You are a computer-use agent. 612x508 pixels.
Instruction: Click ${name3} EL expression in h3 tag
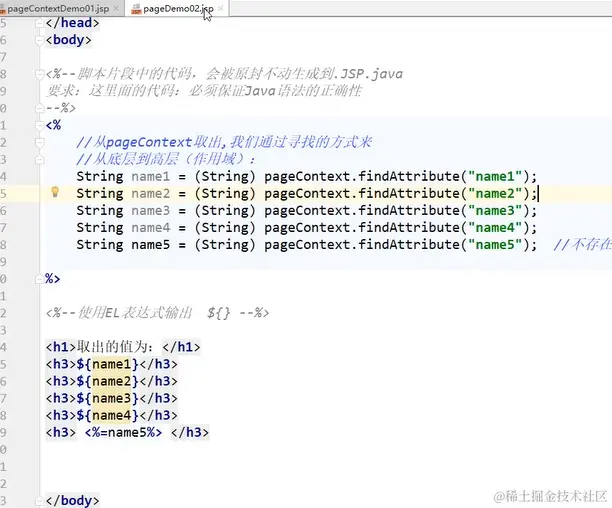point(108,399)
